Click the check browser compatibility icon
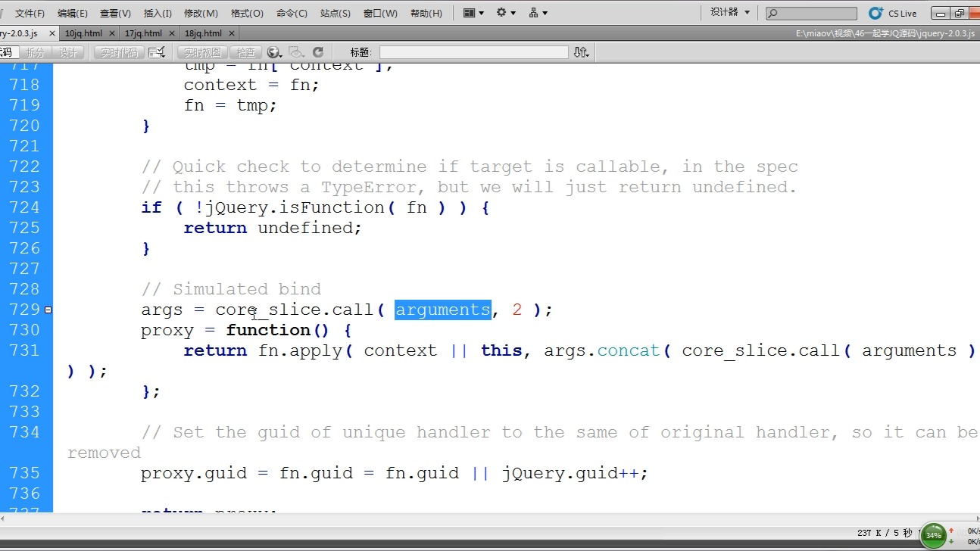Screen dimensions: 980x551 (x=157, y=52)
